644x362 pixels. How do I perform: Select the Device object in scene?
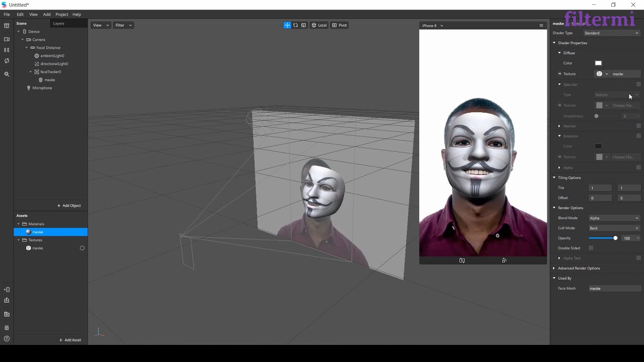pos(34,32)
